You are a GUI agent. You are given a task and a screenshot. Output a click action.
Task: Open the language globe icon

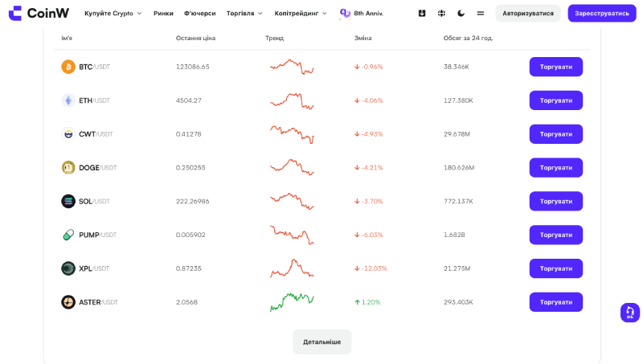pos(441,13)
